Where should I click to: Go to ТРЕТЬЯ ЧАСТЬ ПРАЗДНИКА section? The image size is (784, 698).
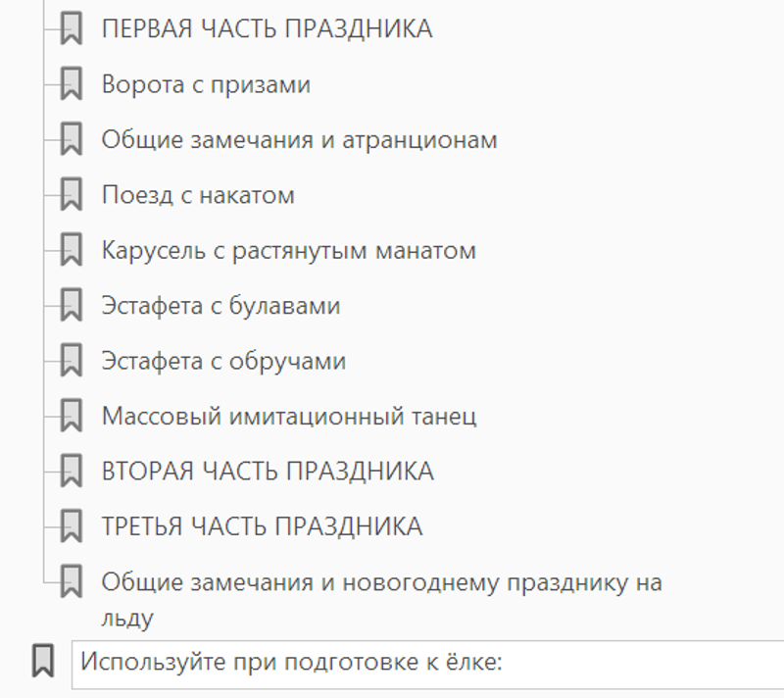pyautogui.click(x=262, y=526)
